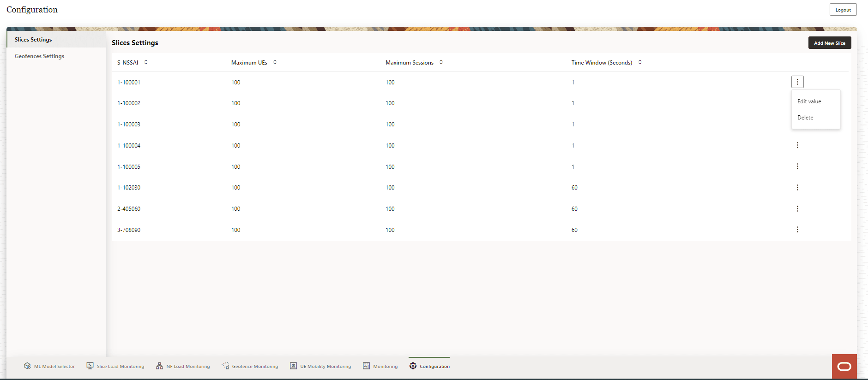This screenshot has width=868, height=380.
Task: Open Geofence Monitoring icon
Action: click(225, 366)
